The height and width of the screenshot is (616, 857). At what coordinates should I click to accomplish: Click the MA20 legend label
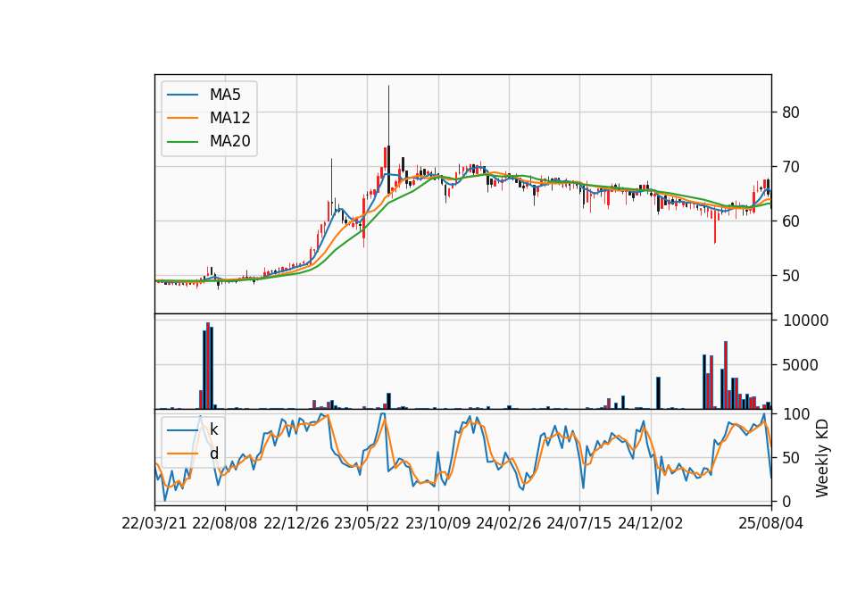[229, 141]
